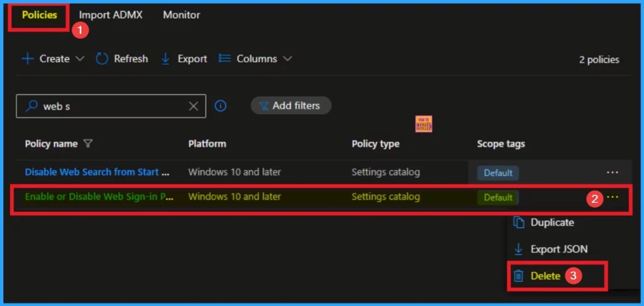Focus the search field containing 'web s'
Viewport: 644px width, 306px height.
tap(111, 106)
